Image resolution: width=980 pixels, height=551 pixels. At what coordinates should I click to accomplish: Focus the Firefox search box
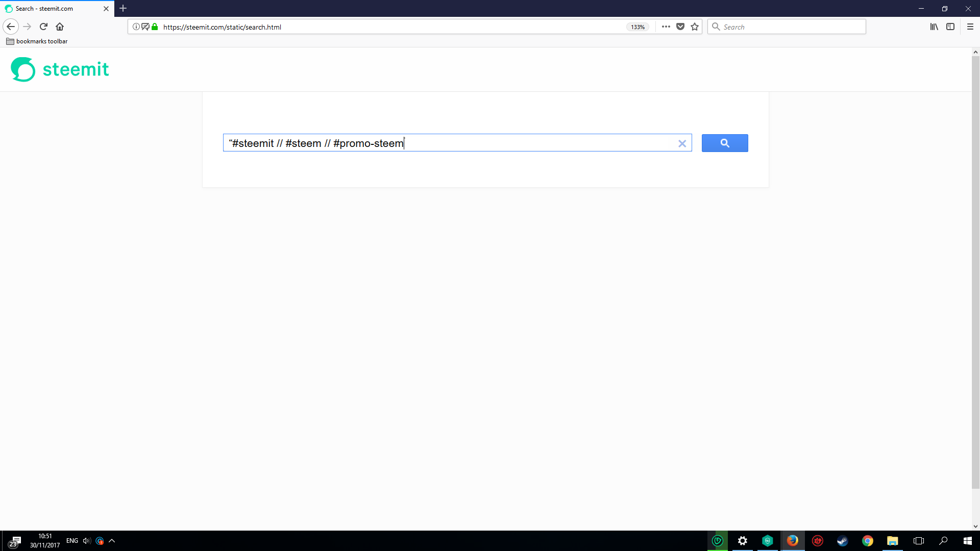(791, 27)
